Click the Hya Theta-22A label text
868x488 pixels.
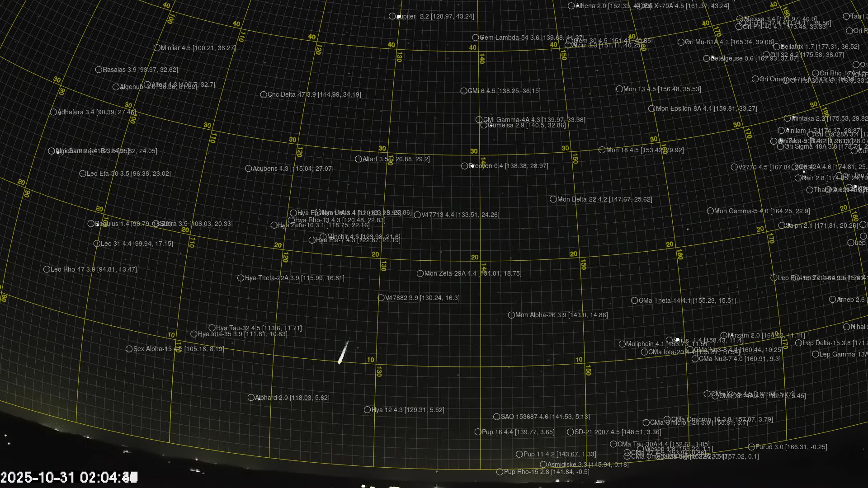click(294, 278)
